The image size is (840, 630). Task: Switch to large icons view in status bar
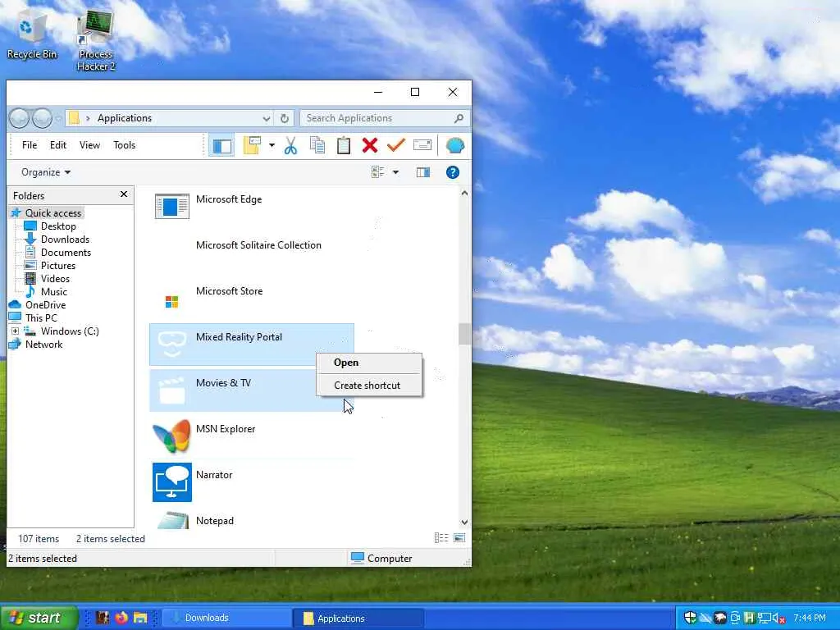459,538
